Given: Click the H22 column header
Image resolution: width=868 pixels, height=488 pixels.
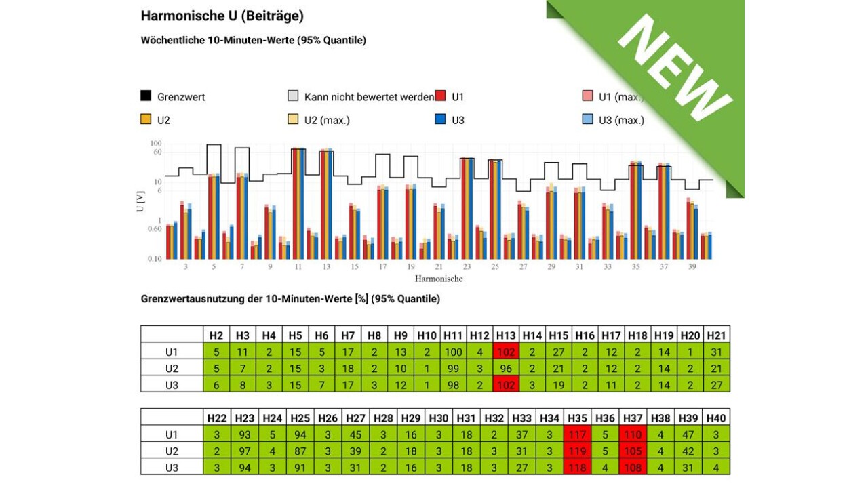Looking at the screenshot, I should tap(216, 418).
